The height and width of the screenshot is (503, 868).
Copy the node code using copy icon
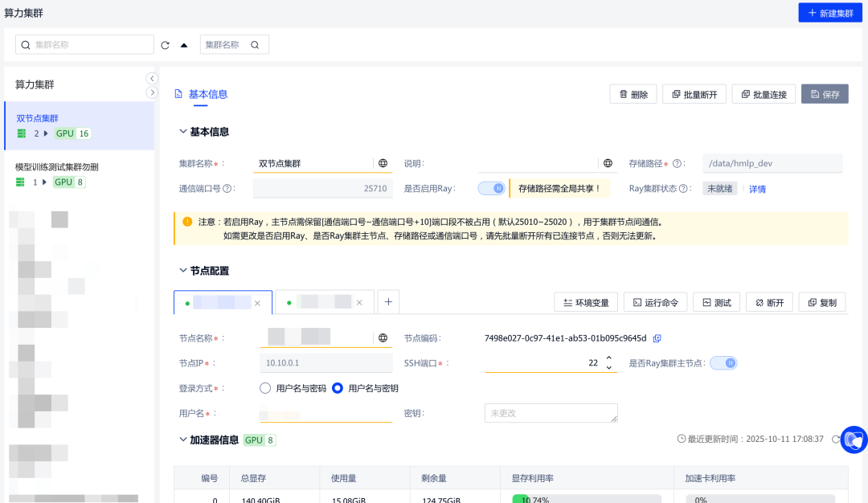657,338
